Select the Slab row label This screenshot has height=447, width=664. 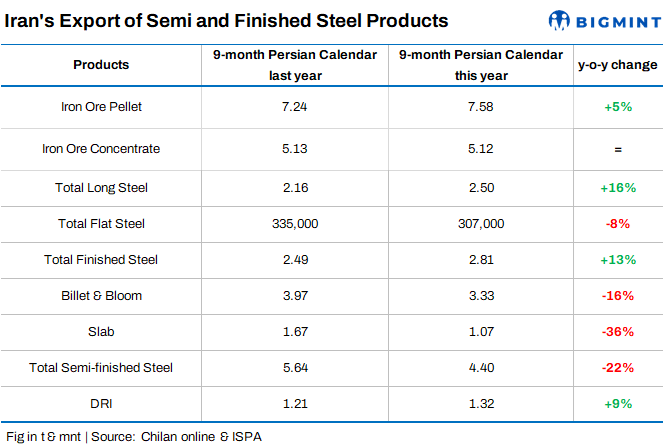coord(101,332)
